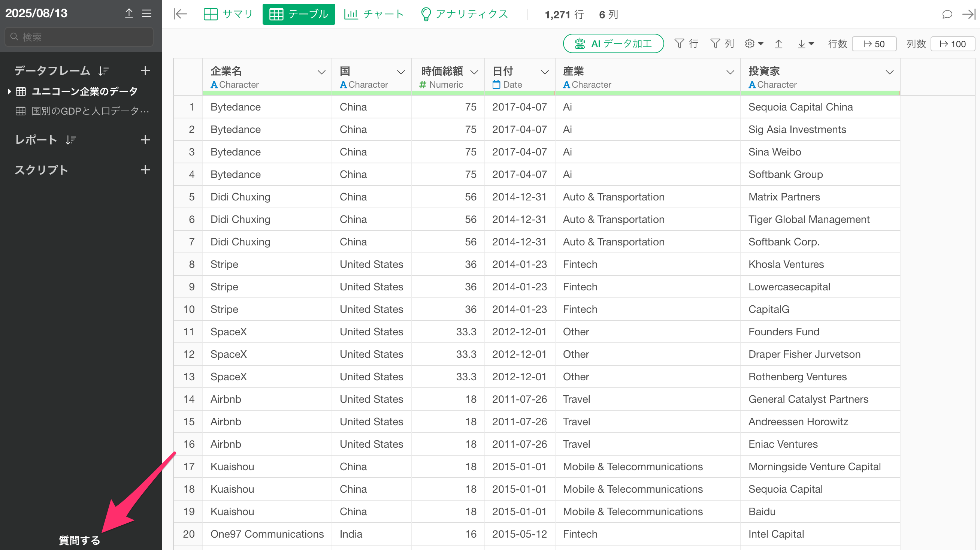The image size is (980, 550).
Task: Select the Intel Capital cell
Action: [x=820, y=534]
